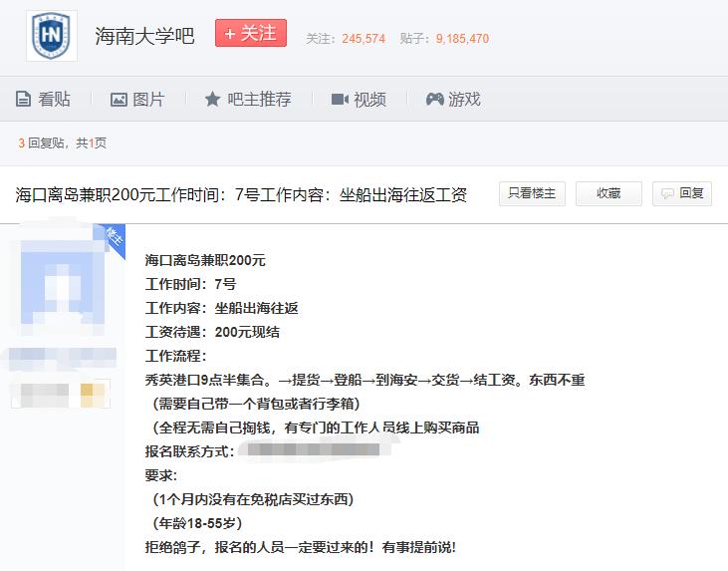This screenshot has width=728, height=571.
Task: Click the line 工资待遇：200元现结
Action: [x=212, y=332]
